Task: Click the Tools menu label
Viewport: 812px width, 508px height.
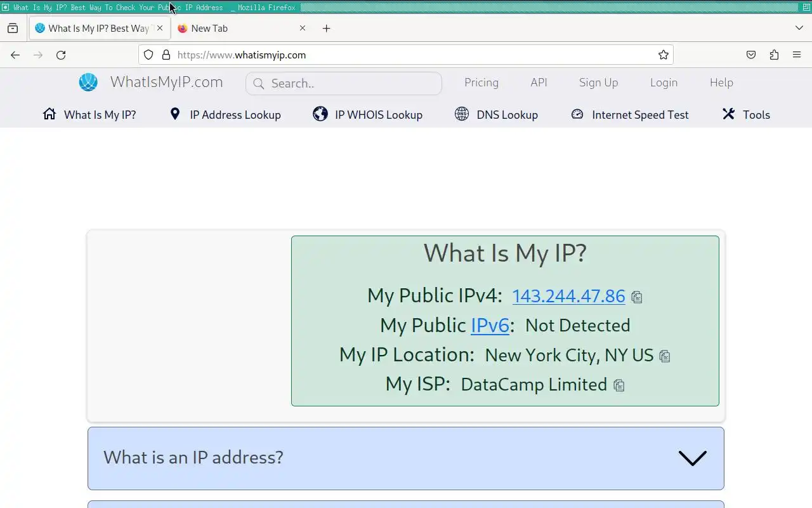Action: [756, 115]
